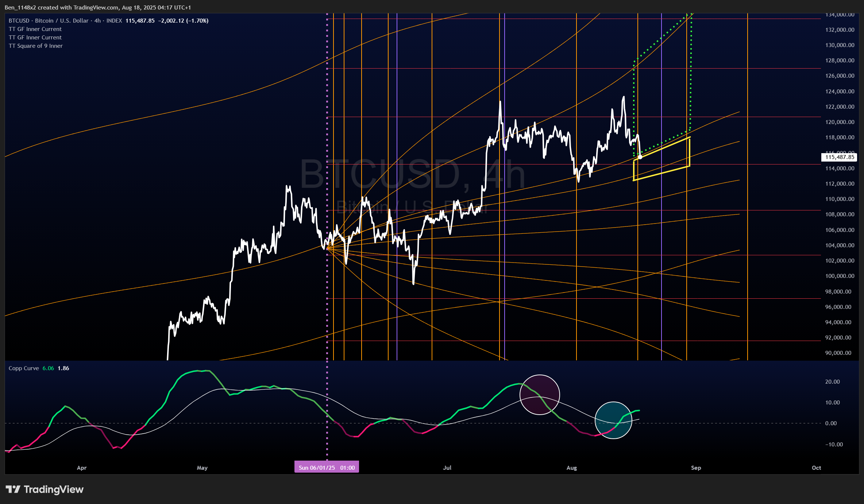Click the white dot at the current price

640,157
